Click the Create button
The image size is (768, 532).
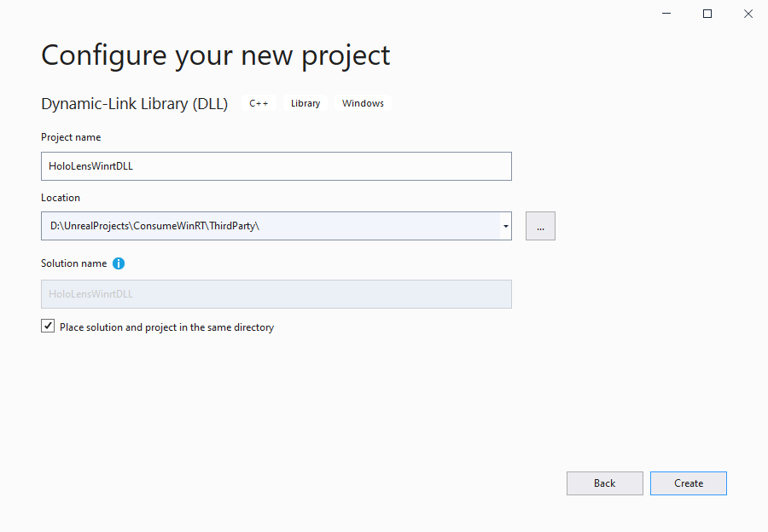(688, 483)
